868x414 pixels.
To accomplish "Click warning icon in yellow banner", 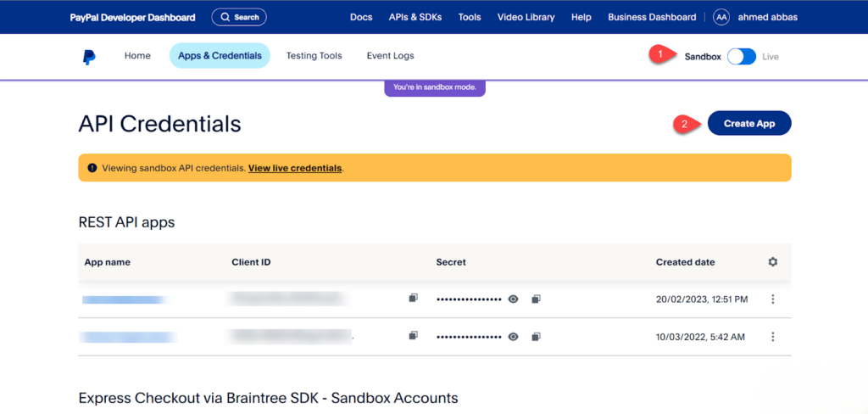I will pyautogui.click(x=92, y=168).
